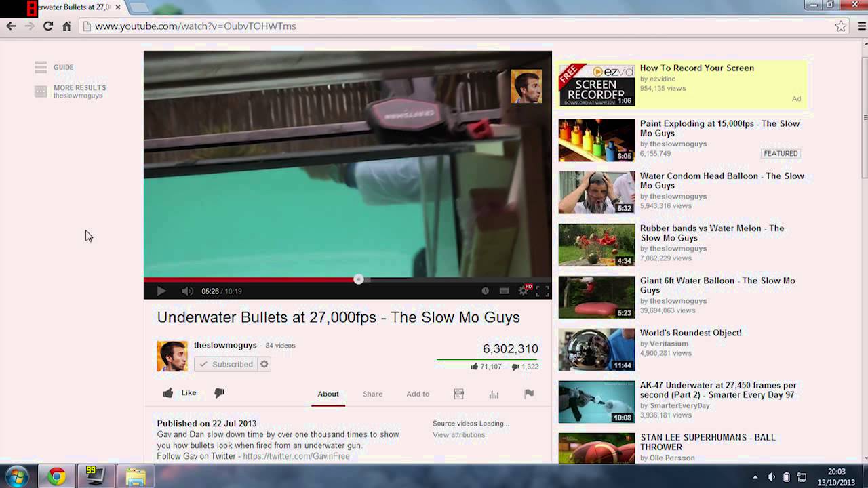Click the system tray volume icon

pyautogui.click(x=772, y=477)
